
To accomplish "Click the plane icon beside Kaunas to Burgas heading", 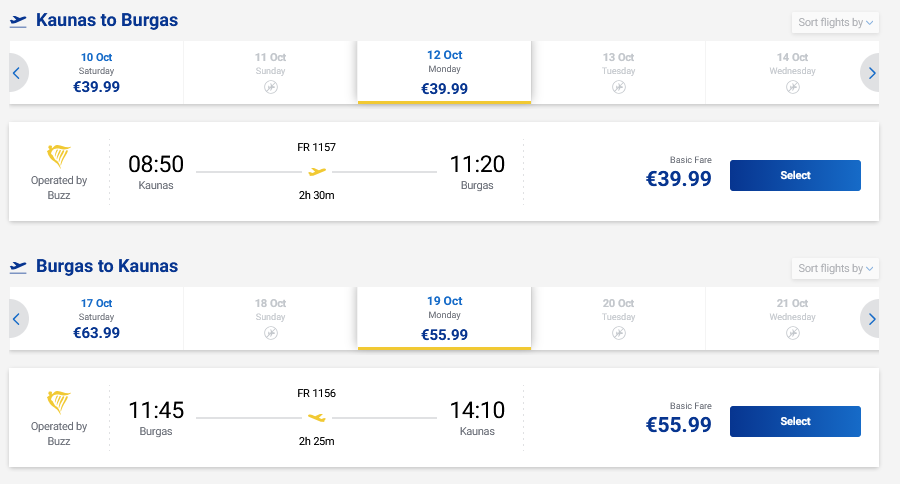I will [x=18, y=20].
